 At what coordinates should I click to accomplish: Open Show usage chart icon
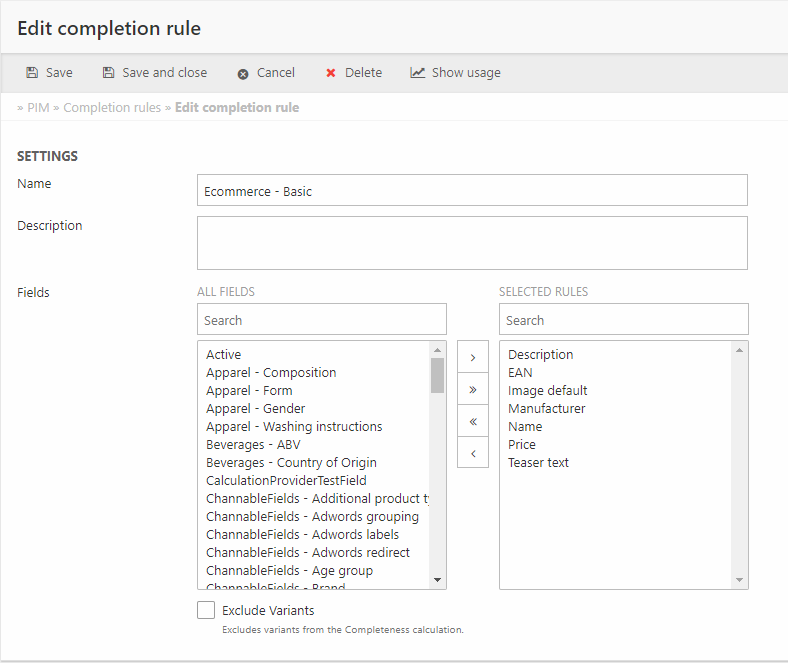(x=418, y=73)
